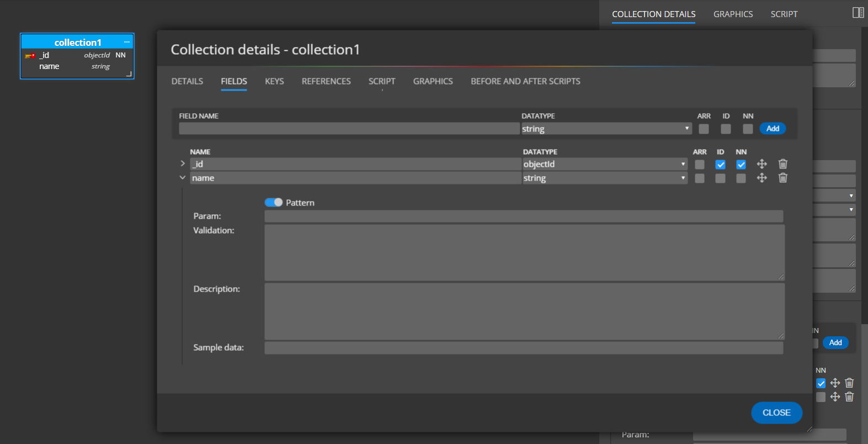The width and height of the screenshot is (868, 444).
Task: Click name row in collection1 diagram
Action: (x=77, y=66)
